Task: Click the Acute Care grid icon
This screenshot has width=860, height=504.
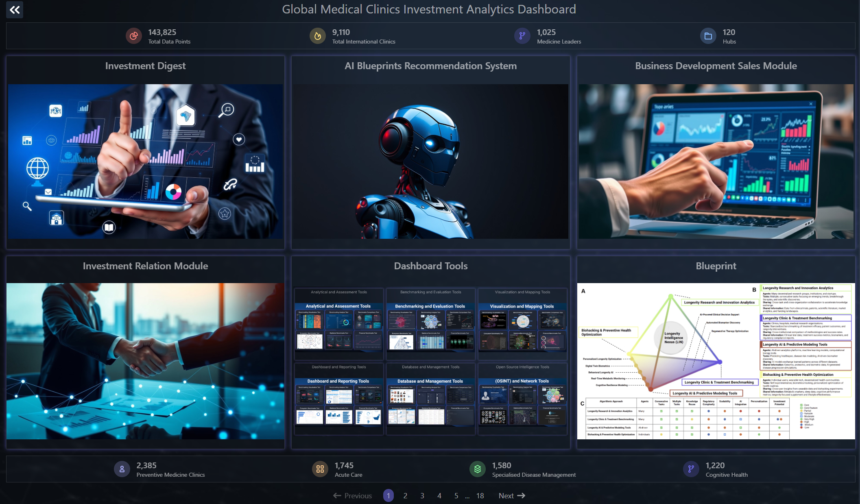Action: point(320,469)
